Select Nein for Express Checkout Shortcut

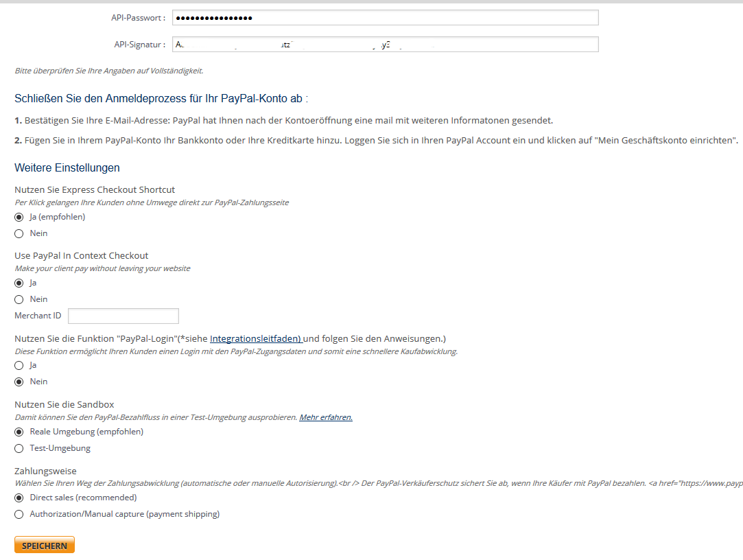(x=19, y=233)
